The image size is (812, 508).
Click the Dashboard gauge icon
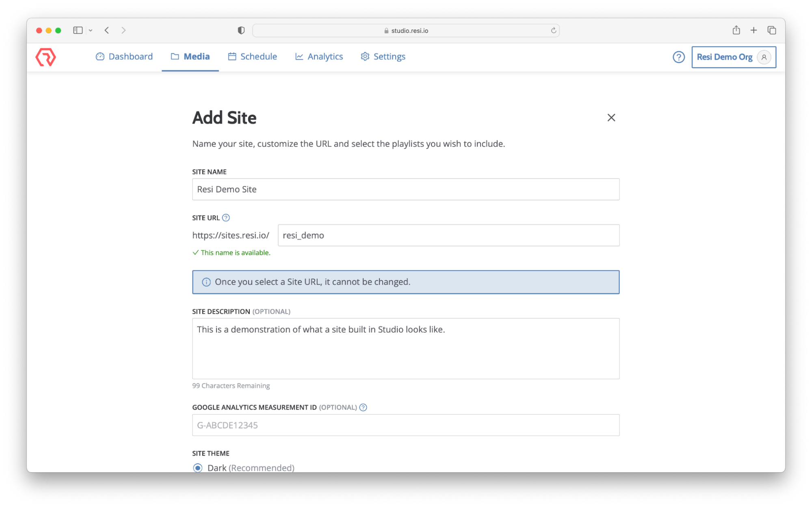(100, 56)
